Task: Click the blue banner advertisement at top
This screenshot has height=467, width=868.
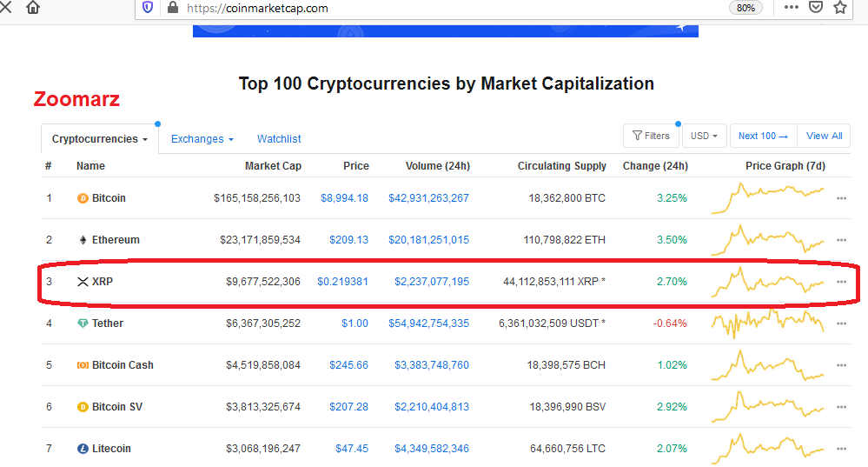Action: 446,31
